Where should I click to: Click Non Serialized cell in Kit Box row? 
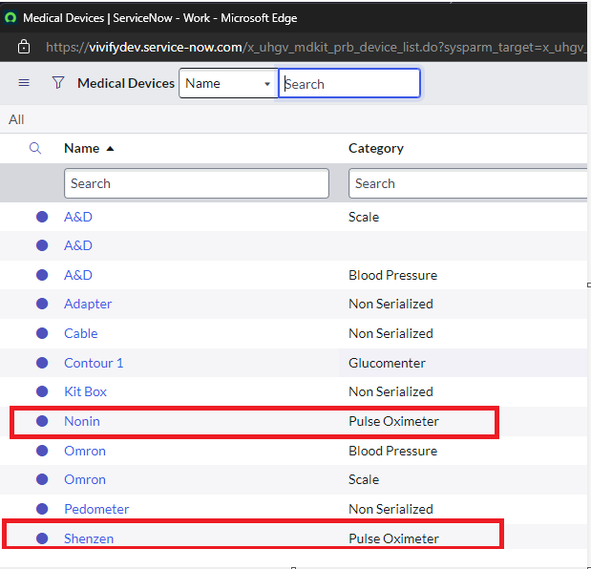tap(390, 392)
